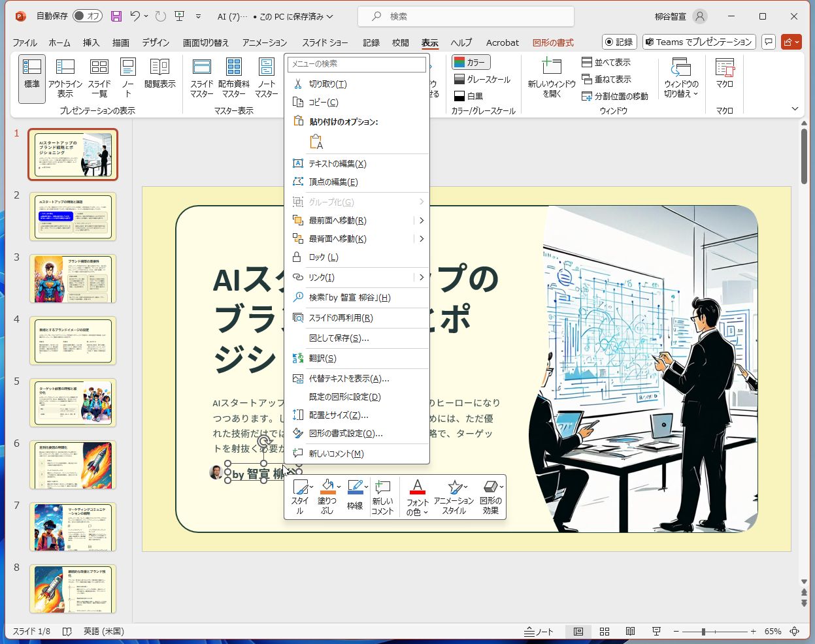Select the 配布資料マスター icon

click(x=233, y=77)
